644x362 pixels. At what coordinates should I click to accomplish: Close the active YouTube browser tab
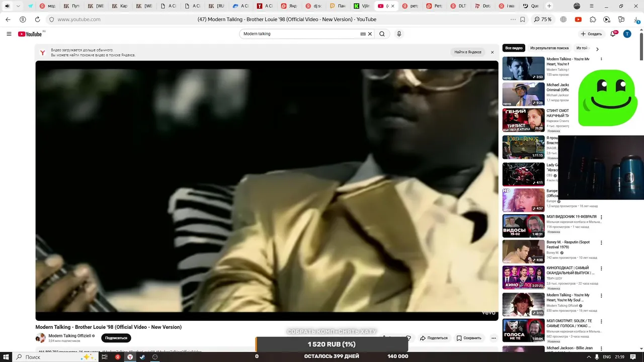[x=393, y=6]
